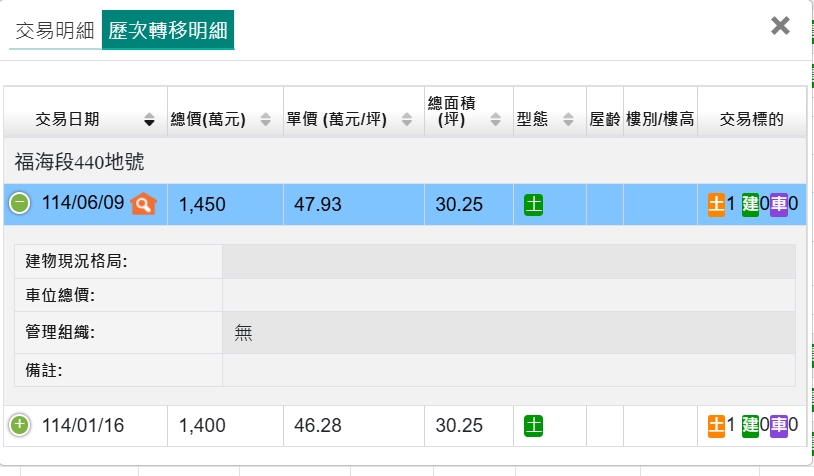Screen dimensions: 814x476
Task: Click the 福海段440地號 group header
Action: coord(78,161)
